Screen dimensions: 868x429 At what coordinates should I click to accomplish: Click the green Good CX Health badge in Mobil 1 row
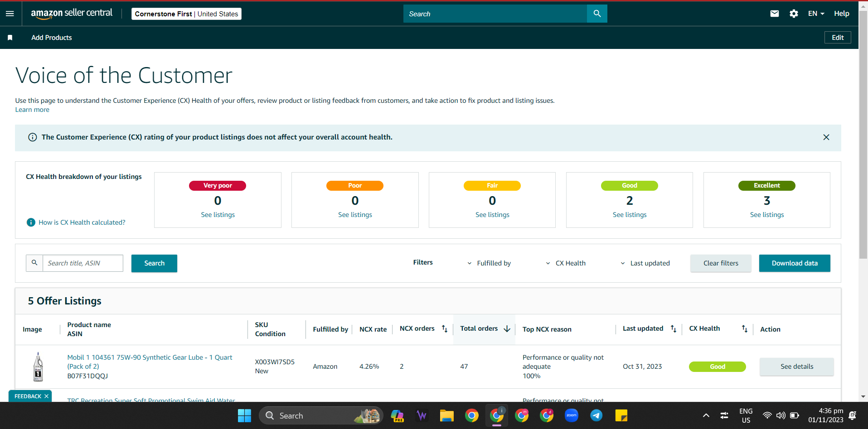718,366
